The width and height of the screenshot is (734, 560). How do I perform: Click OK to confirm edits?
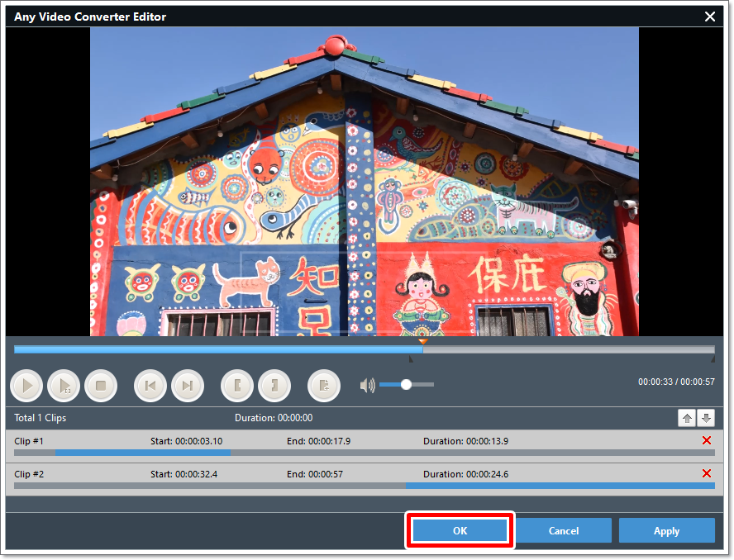pos(460,530)
